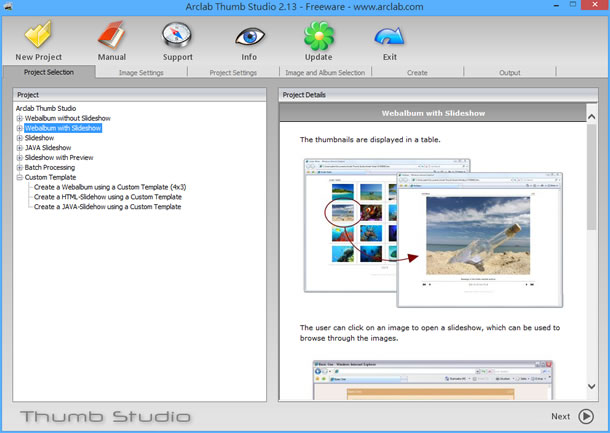Click the Project Details scrollbar down arrow
This screenshot has height=433, width=610.
point(591,395)
